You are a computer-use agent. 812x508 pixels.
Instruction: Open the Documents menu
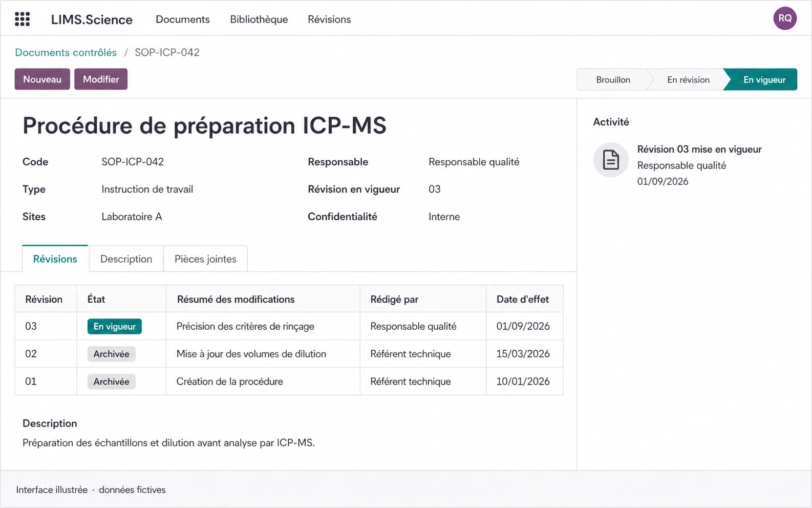click(182, 19)
